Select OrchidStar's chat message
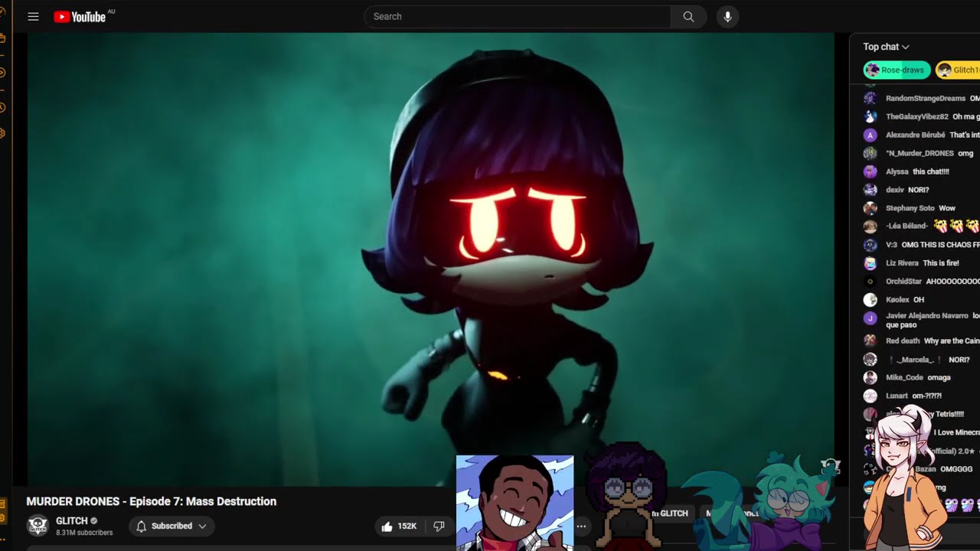This screenshot has width=980, height=551. pos(922,282)
